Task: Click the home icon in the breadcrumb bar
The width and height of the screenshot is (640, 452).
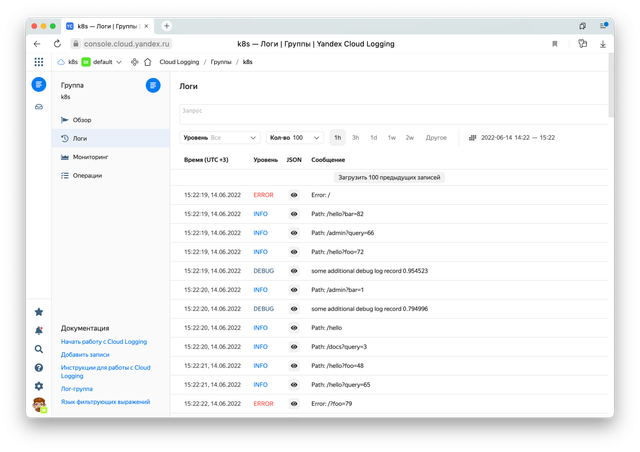Action: pos(148,62)
